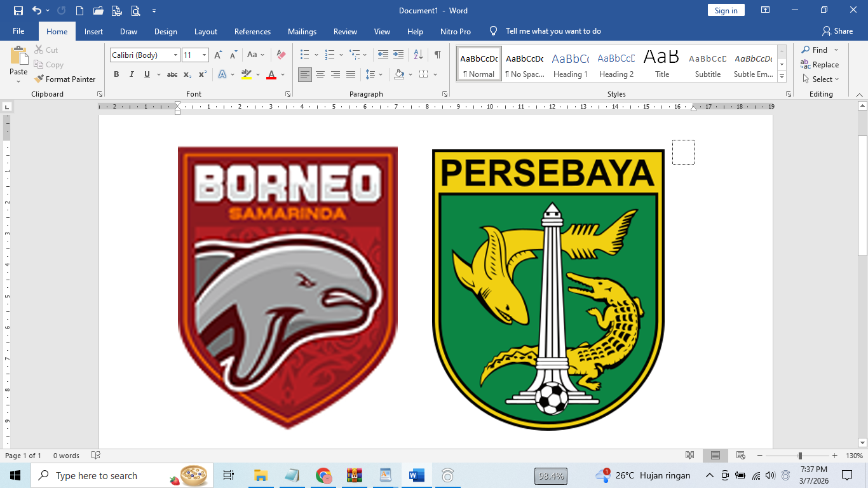Toggle italic formatting
Viewport: 868px width, 488px height.
point(132,74)
